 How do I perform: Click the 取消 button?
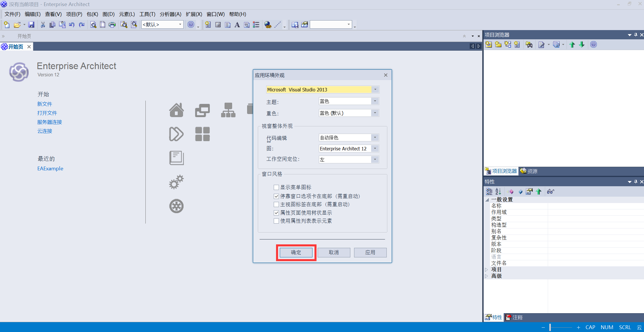coord(334,252)
